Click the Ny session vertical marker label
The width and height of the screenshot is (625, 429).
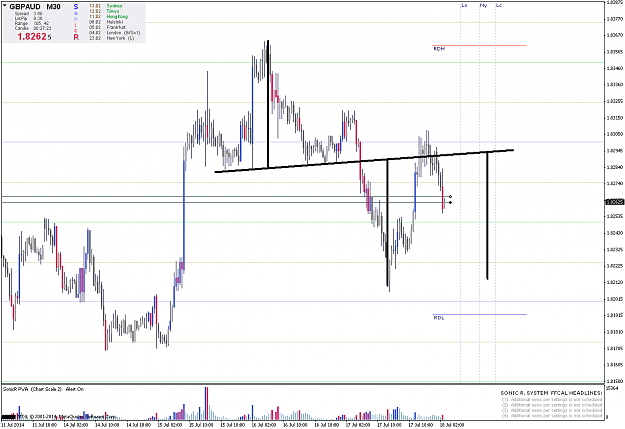click(x=483, y=5)
